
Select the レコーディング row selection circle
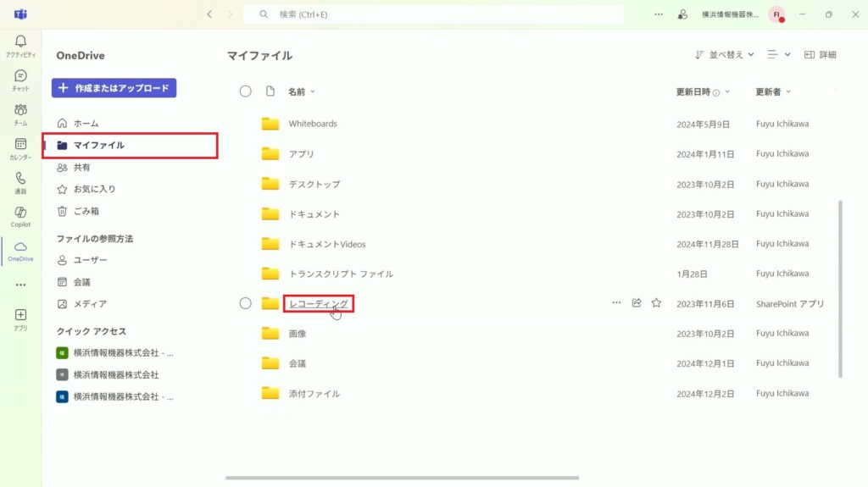point(245,303)
